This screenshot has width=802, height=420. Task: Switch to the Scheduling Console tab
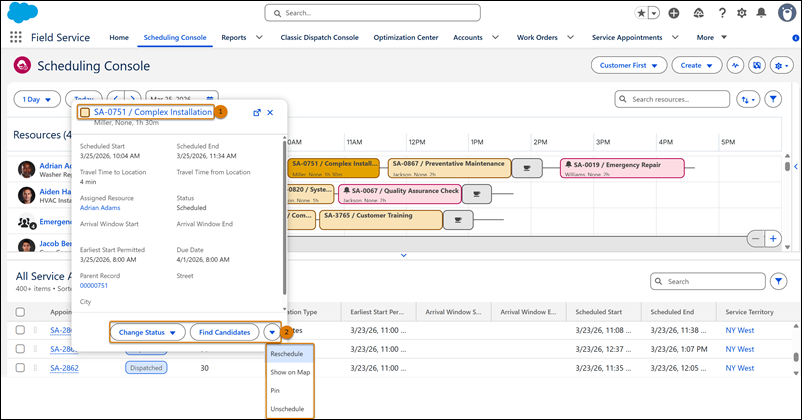click(175, 37)
